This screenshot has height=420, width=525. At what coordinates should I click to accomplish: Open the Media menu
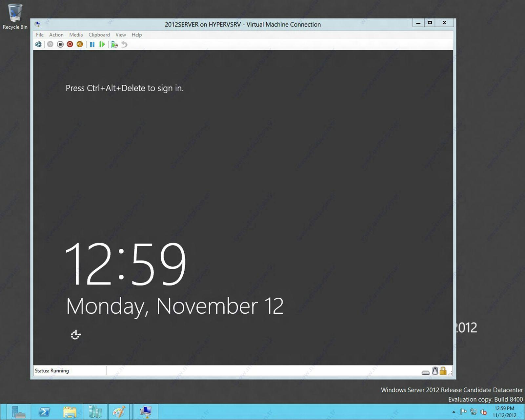76,35
